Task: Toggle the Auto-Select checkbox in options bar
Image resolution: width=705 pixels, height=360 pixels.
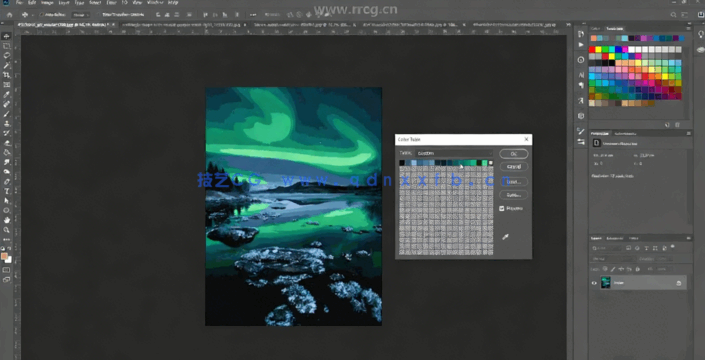Action: point(41,14)
